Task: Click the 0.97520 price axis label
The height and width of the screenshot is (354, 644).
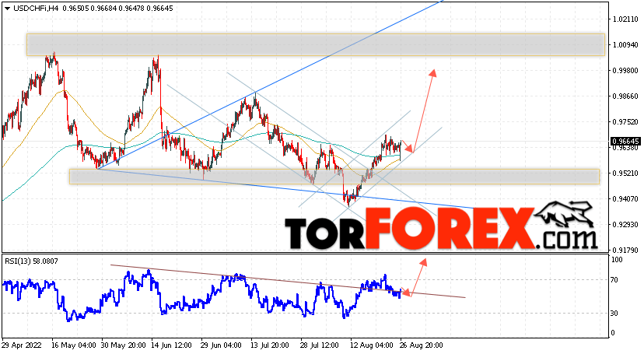Action: point(625,122)
